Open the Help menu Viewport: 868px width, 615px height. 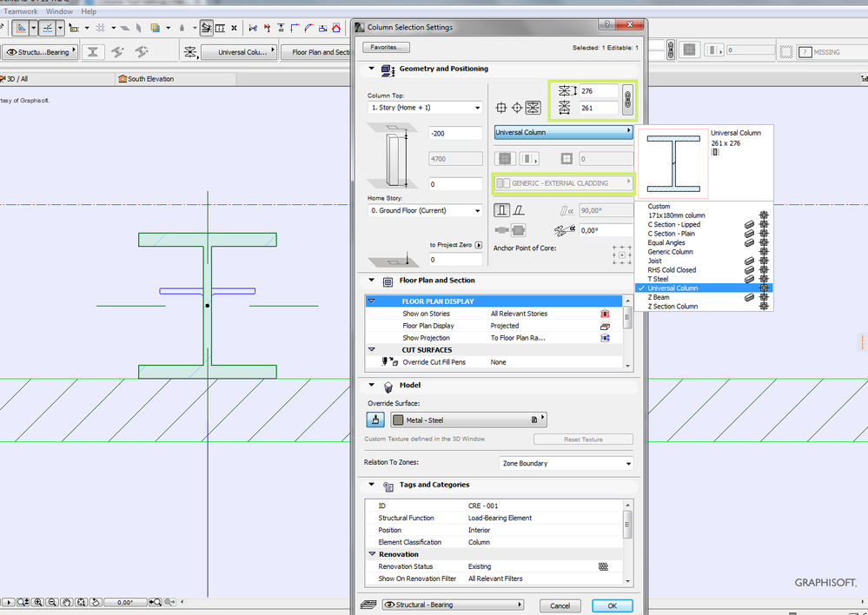click(89, 11)
